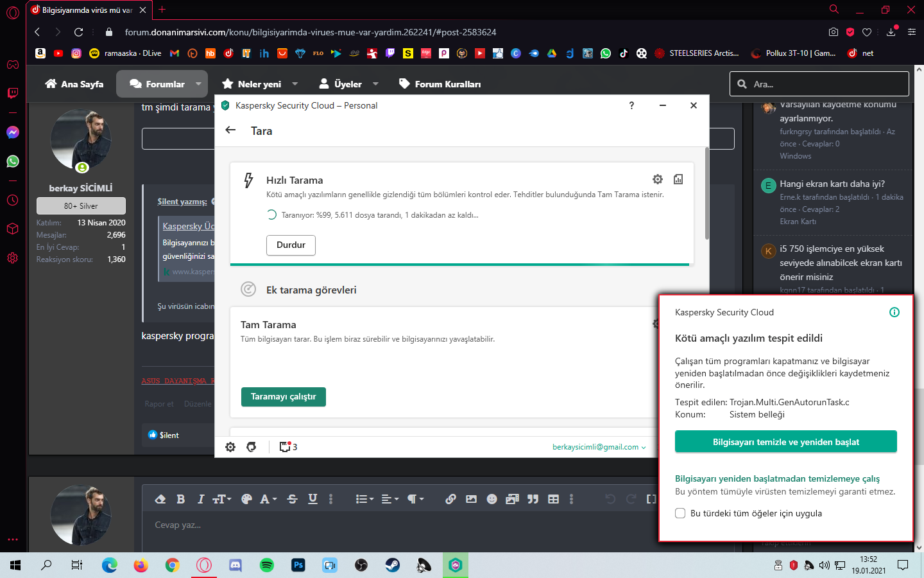
Task: Open Extensions cube icon in Opera sidebar
Action: point(13,229)
